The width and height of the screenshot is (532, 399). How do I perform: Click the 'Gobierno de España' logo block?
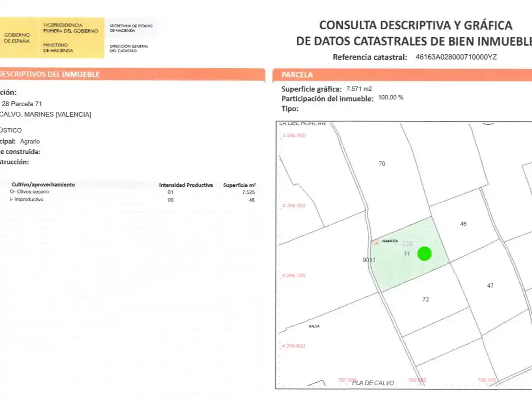click(17, 38)
